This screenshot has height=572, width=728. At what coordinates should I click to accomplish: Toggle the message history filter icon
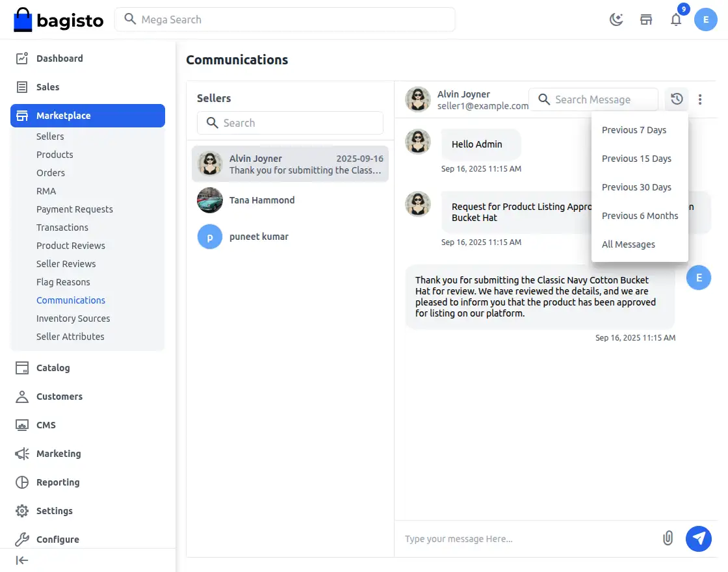[x=677, y=99]
